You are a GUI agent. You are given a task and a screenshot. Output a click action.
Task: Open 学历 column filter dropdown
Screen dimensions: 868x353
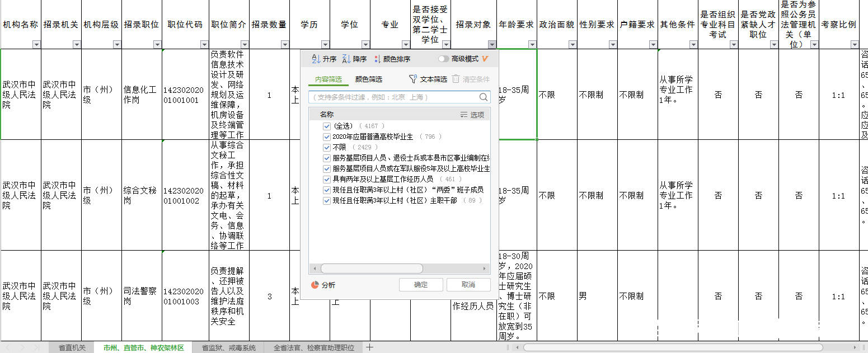tap(325, 44)
